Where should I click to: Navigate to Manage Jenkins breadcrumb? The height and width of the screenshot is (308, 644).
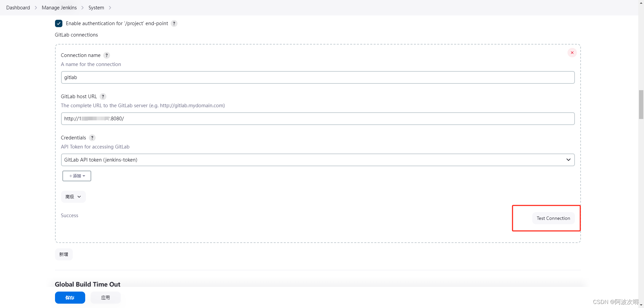(x=59, y=8)
